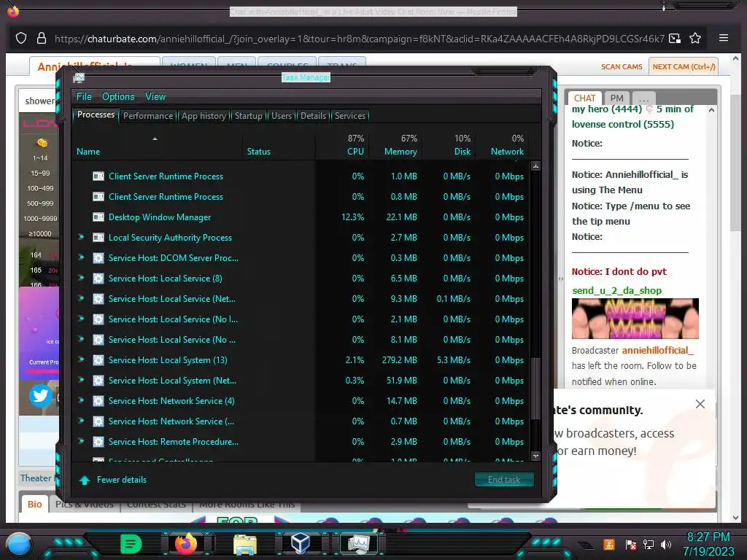Open the Options menu in Task Manager
This screenshot has height=560, width=747.
point(118,97)
